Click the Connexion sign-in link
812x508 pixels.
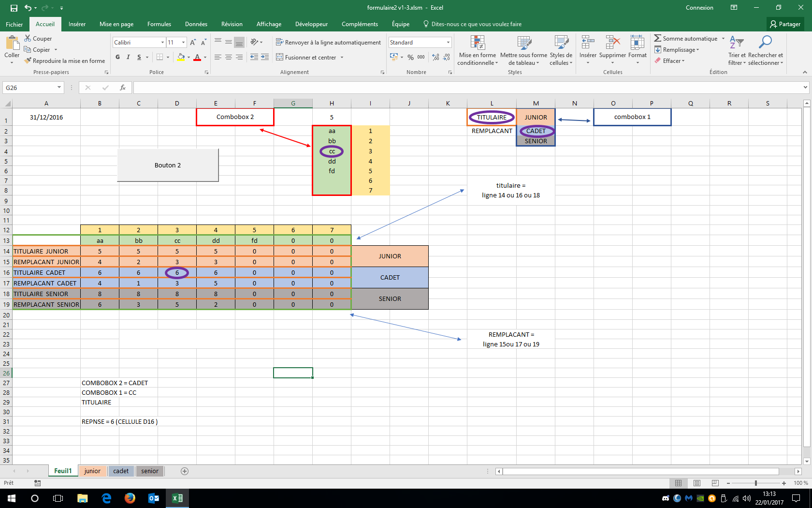tap(699, 8)
